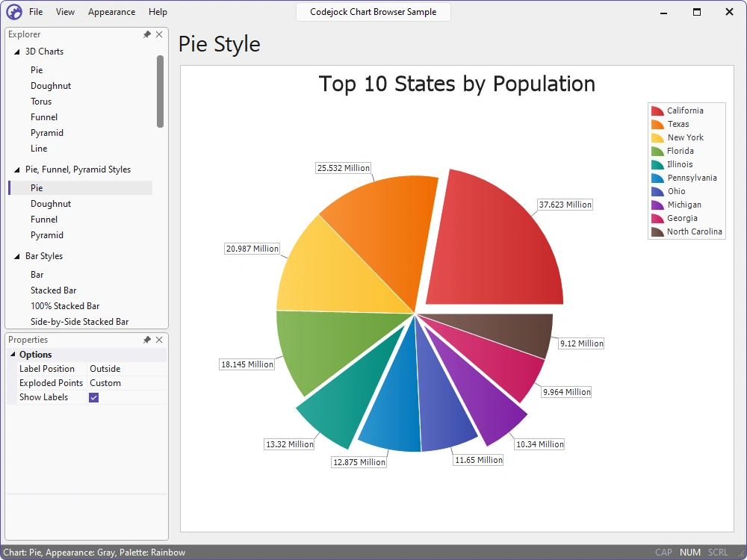Screen dimensions: 747x560
Task: Click the 9.12 Million data label
Action: 581,343
